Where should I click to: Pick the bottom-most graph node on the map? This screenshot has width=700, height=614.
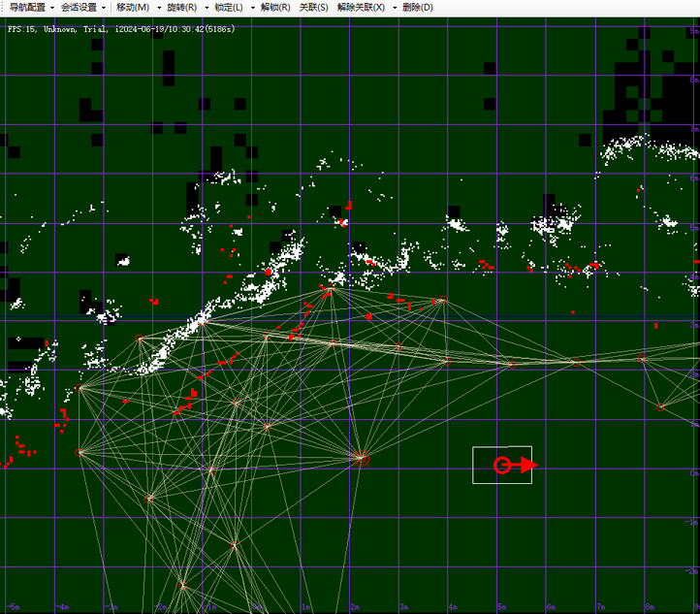(x=182, y=585)
